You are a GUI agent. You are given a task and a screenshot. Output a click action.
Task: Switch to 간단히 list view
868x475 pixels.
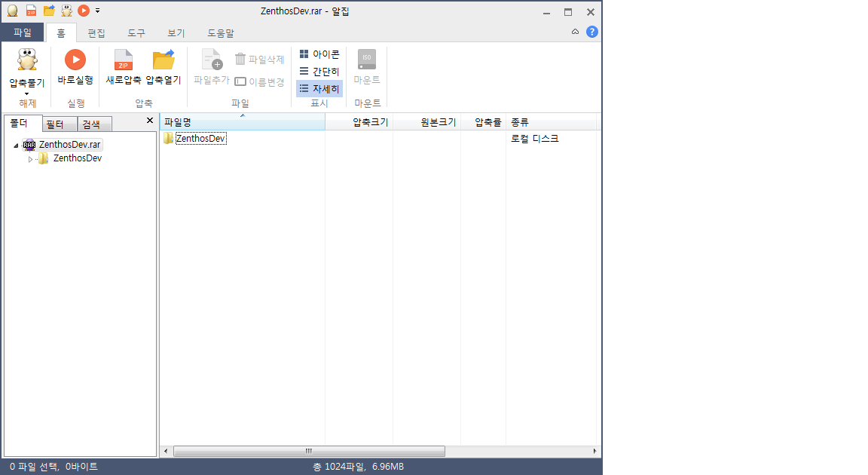319,72
